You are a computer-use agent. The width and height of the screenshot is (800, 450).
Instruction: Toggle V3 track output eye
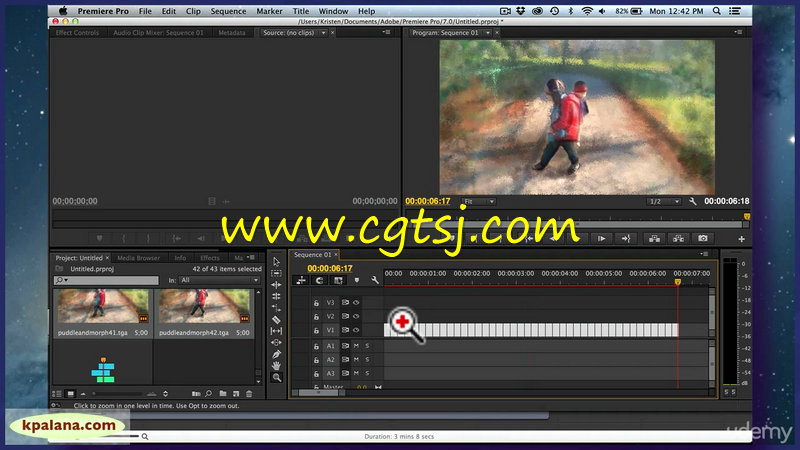[x=356, y=303]
